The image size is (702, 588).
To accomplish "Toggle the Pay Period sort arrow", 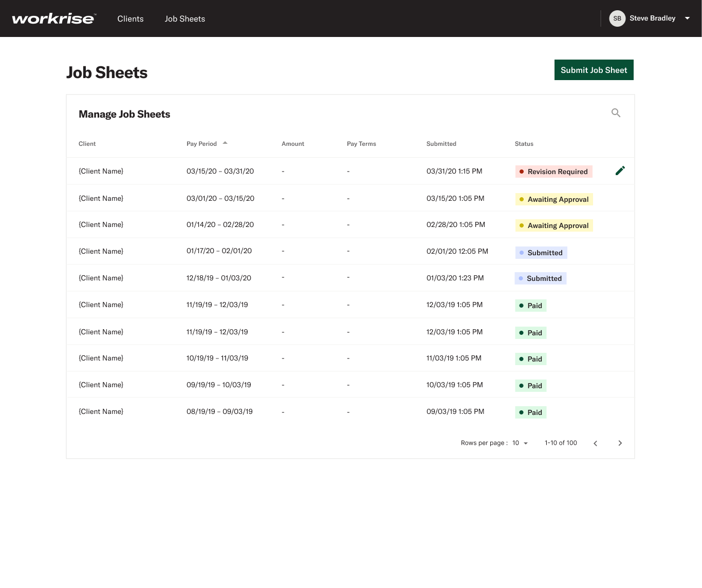I will [225, 143].
